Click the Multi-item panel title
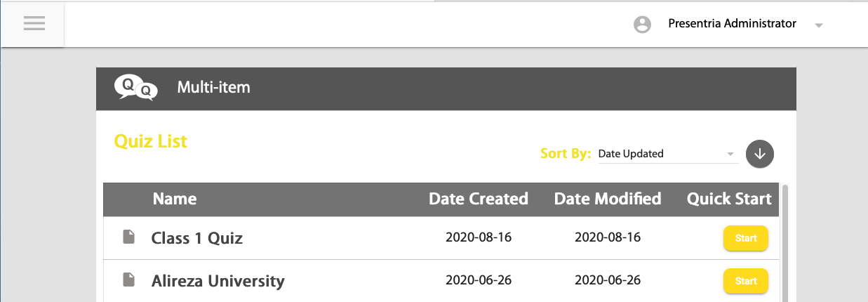868x302 pixels. pyautogui.click(x=213, y=88)
